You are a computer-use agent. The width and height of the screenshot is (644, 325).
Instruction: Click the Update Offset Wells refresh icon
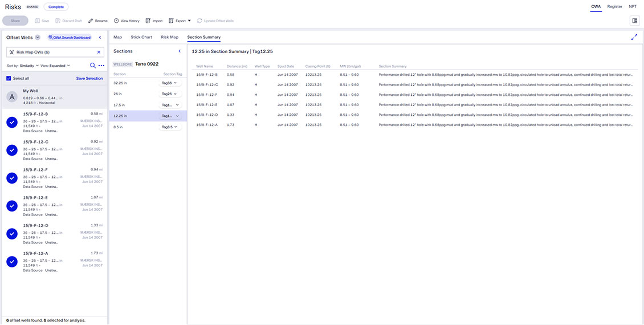[x=199, y=21]
